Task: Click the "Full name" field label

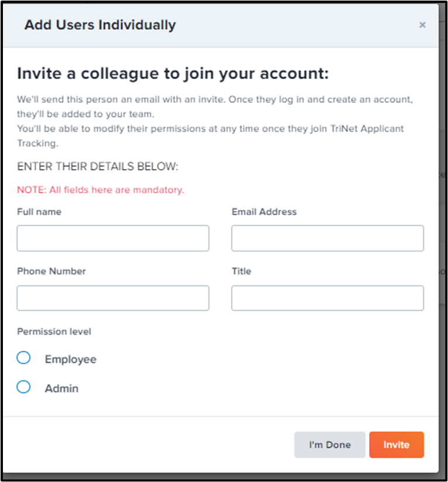Action: pos(39,212)
